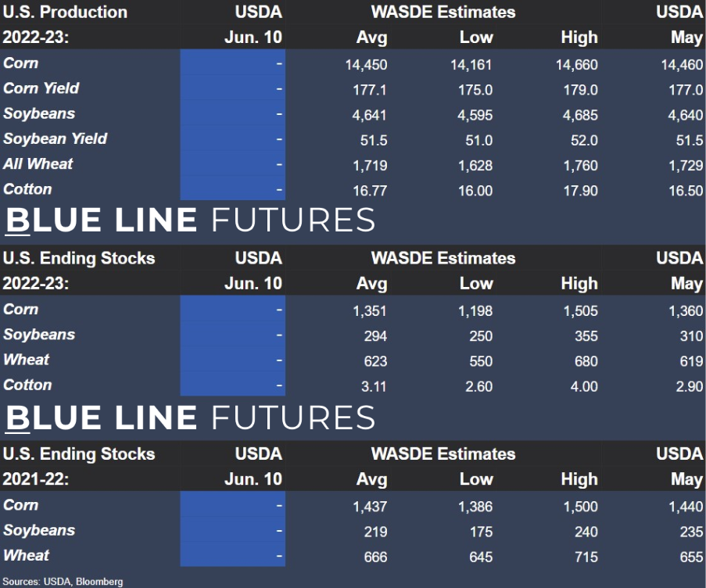Click the Sources: USDA, Bloomberg text
The height and width of the screenshot is (588, 706).
[63, 582]
